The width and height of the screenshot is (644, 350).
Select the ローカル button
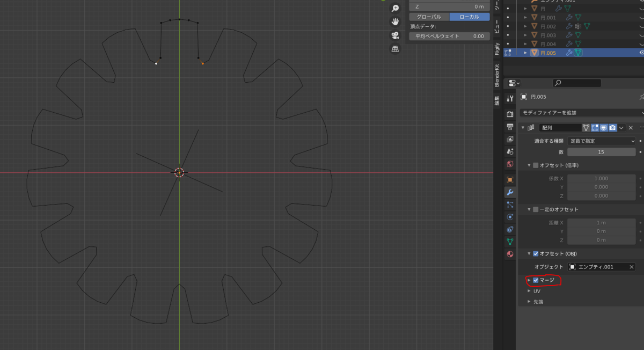pos(469,17)
